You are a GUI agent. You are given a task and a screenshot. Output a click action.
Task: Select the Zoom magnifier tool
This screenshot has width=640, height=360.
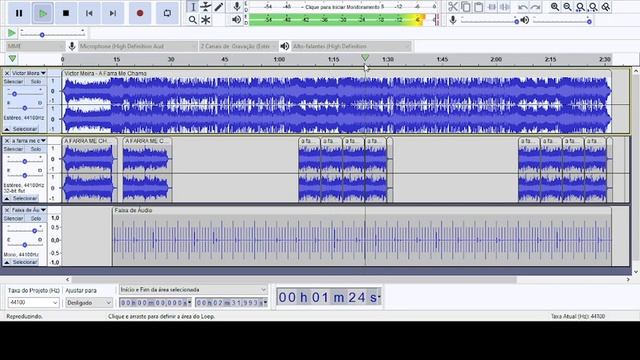(x=193, y=20)
